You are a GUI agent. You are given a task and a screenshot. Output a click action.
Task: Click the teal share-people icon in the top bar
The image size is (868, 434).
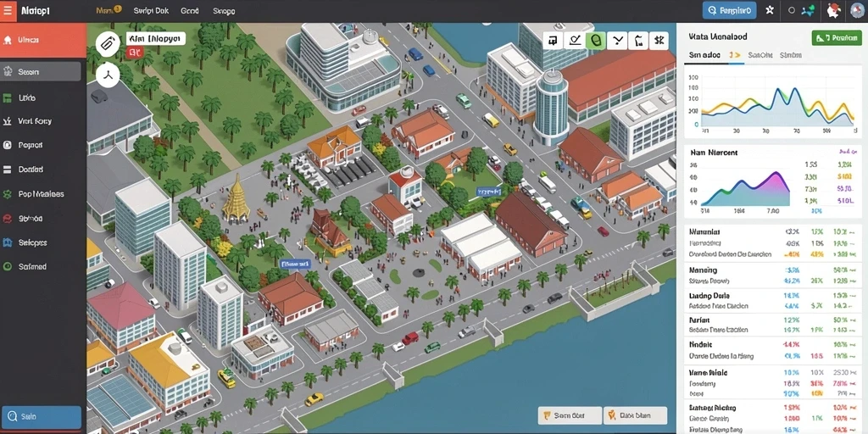pyautogui.click(x=808, y=10)
